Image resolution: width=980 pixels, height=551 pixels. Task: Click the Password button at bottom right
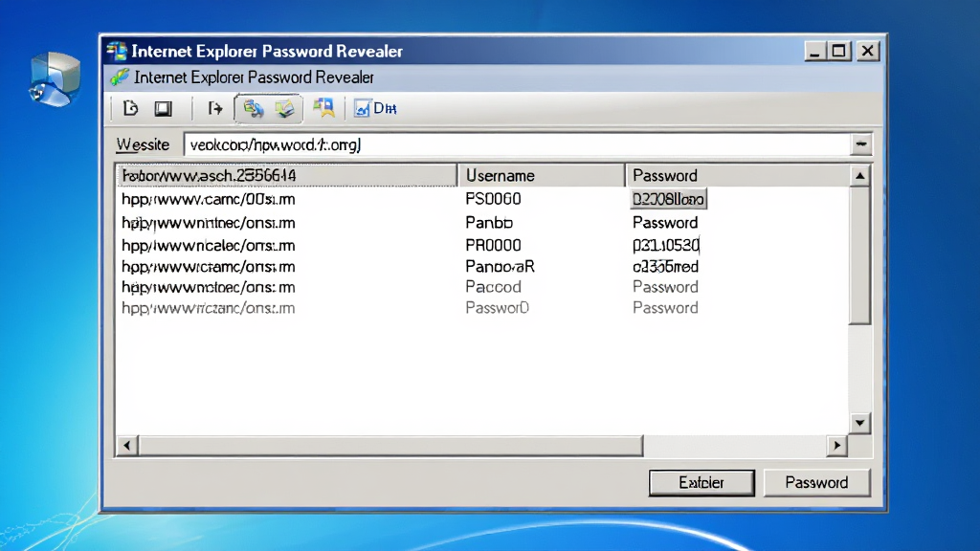[x=816, y=483]
